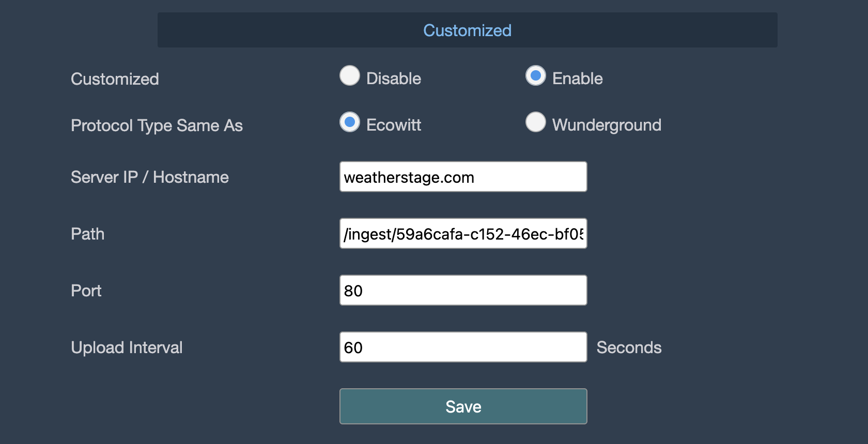
Task: Click the Upload Interval label
Action: tap(127, 347)
